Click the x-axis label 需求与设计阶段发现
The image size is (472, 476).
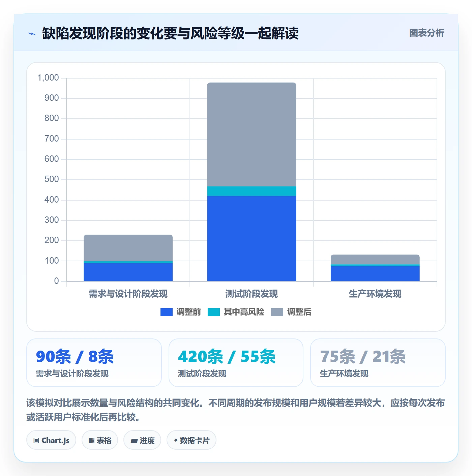click(128, 294)
